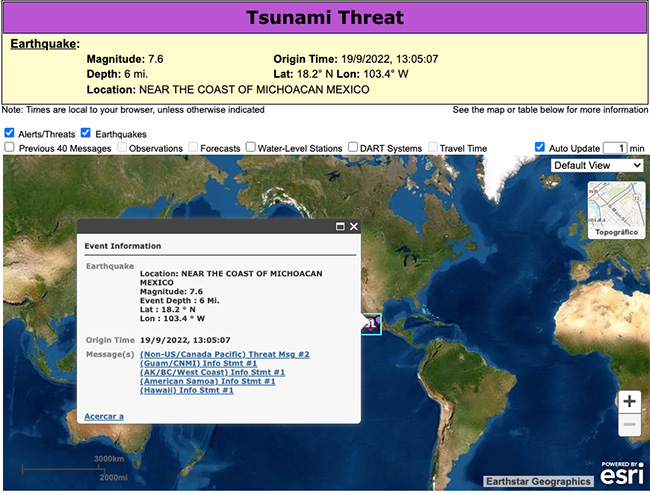Zoom in on the map
The image size is (650, 493).
click(x=629, y=402)
